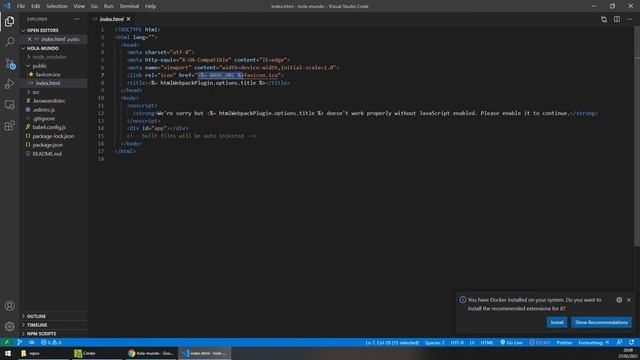Change language mode from HTML in status bar
Viewport: 640px width, 360px height.
(487, 342)
